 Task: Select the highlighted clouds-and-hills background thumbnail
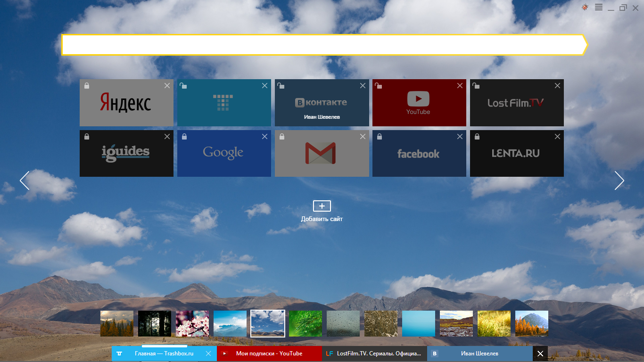(268, 323)
